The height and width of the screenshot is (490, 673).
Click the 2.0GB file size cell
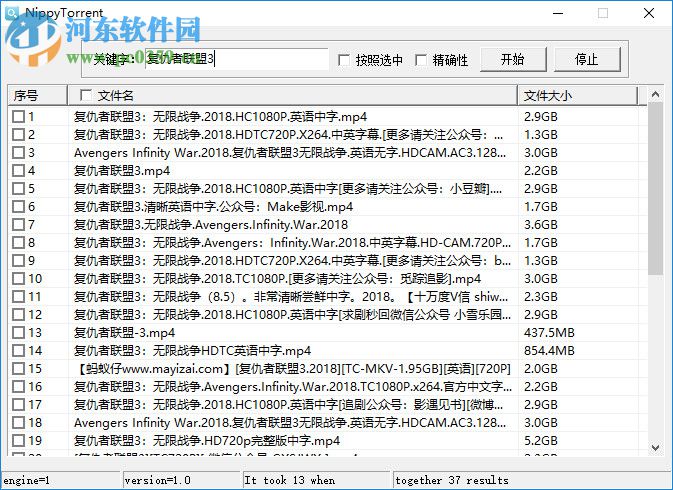541,369
